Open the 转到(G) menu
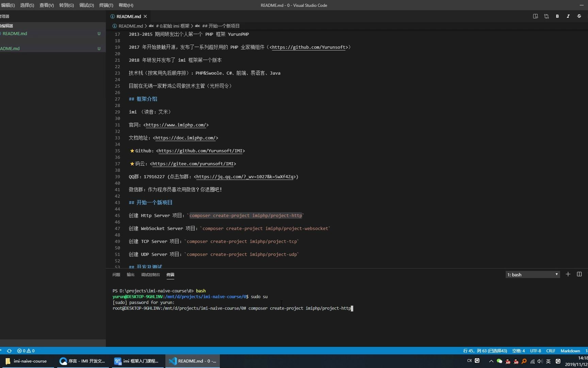Image resolution: width=588 pixels, height=368 pixels. [x=66, y=5]
